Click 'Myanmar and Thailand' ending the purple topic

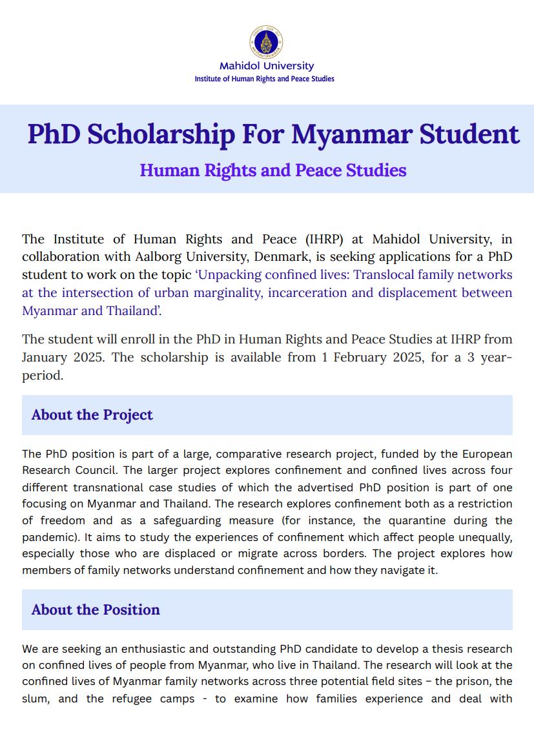point(90,311)
